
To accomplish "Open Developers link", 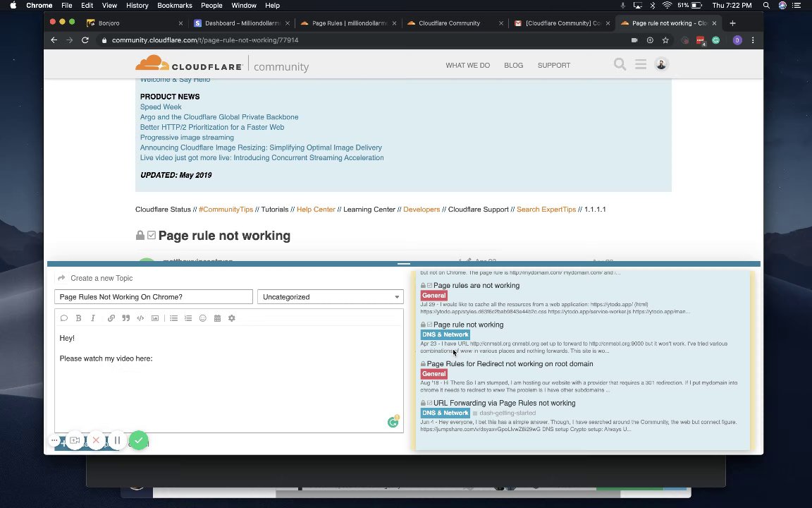I will coord(422,210).
